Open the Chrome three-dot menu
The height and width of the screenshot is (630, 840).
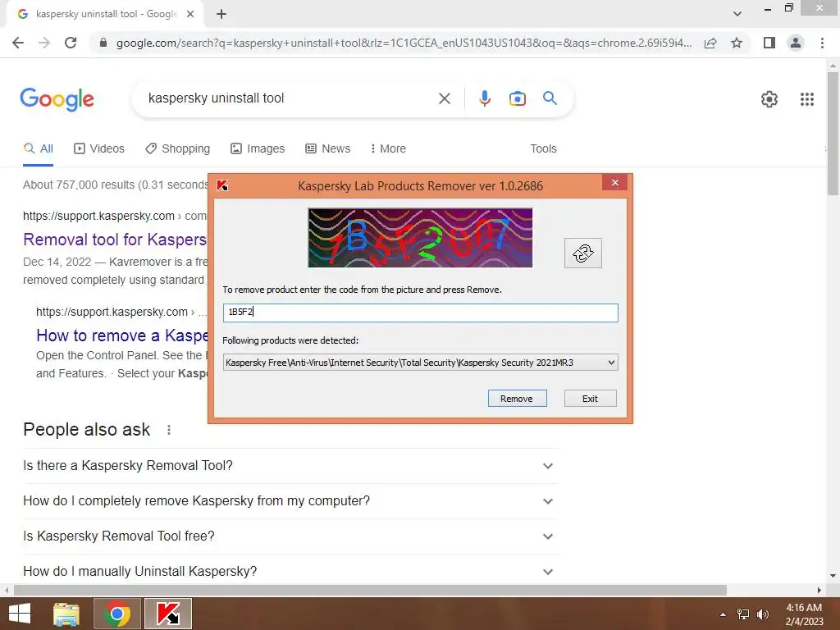[822, 43]
